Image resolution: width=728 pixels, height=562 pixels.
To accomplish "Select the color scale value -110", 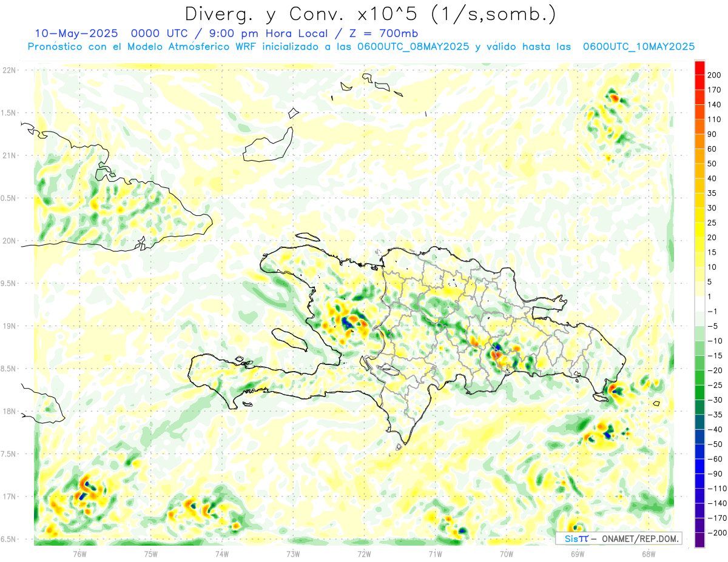I will pos(716,489).
